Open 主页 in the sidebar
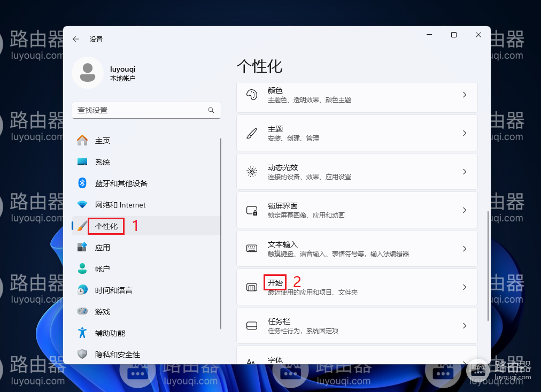The width and height of the screenshot is (541, 392). pyautogui.click(x=146, y=141)
